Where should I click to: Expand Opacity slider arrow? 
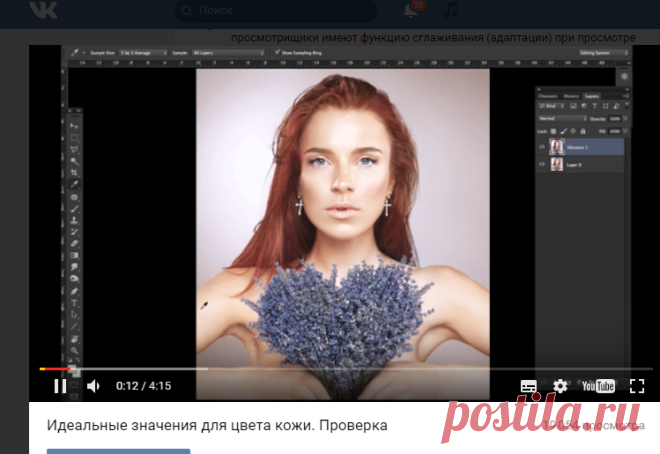626,119
